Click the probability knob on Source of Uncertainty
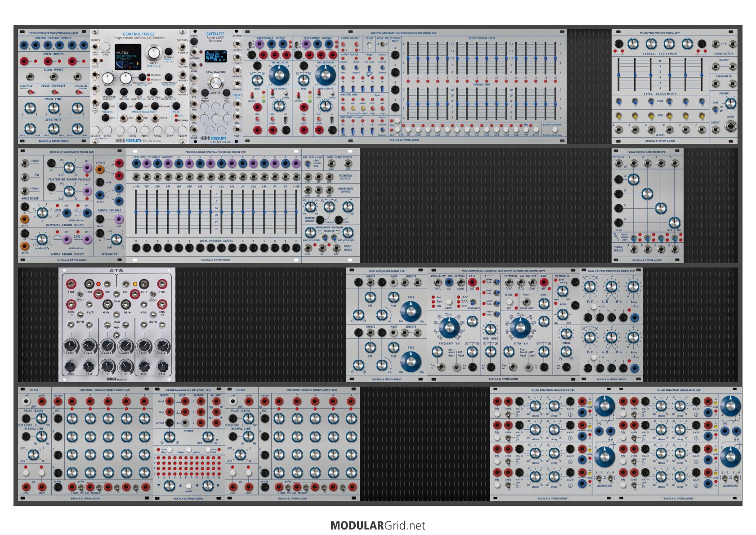Viewport: 756px width, 535px height. [x=42, y=239]
